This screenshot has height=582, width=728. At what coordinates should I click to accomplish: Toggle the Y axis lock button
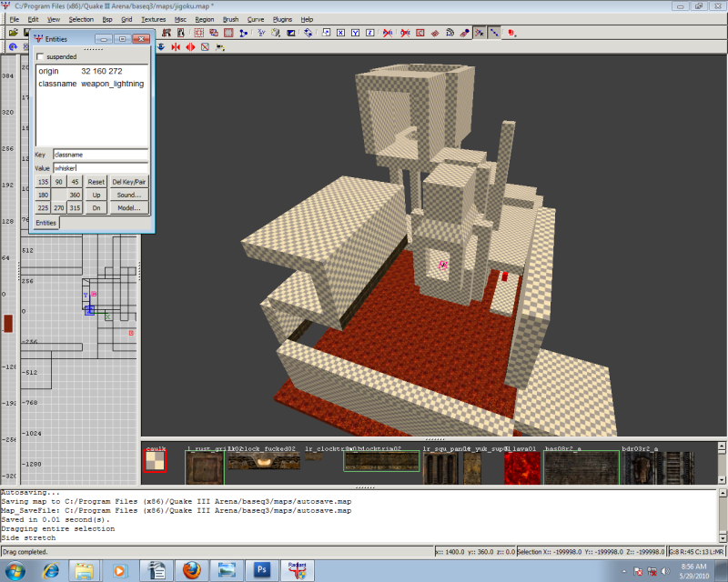(x=355, y=33)
